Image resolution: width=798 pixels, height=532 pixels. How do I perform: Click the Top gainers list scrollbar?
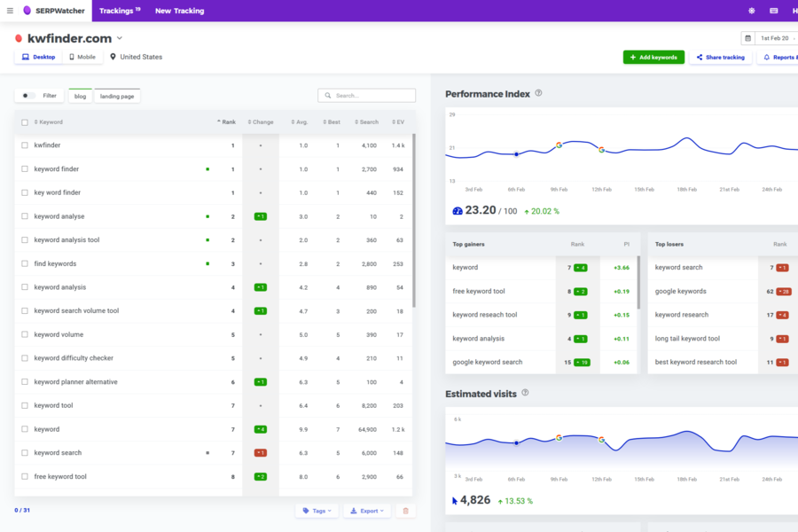coord(638,283)
